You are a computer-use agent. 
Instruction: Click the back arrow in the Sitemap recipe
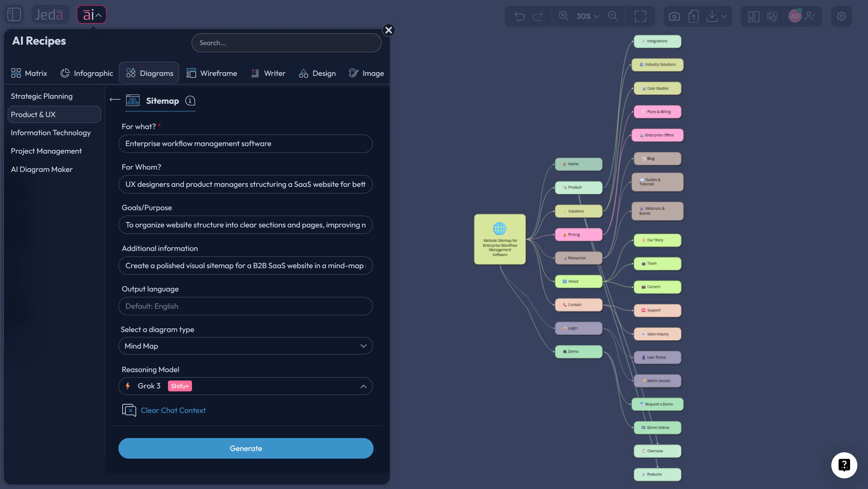[115, 99]
